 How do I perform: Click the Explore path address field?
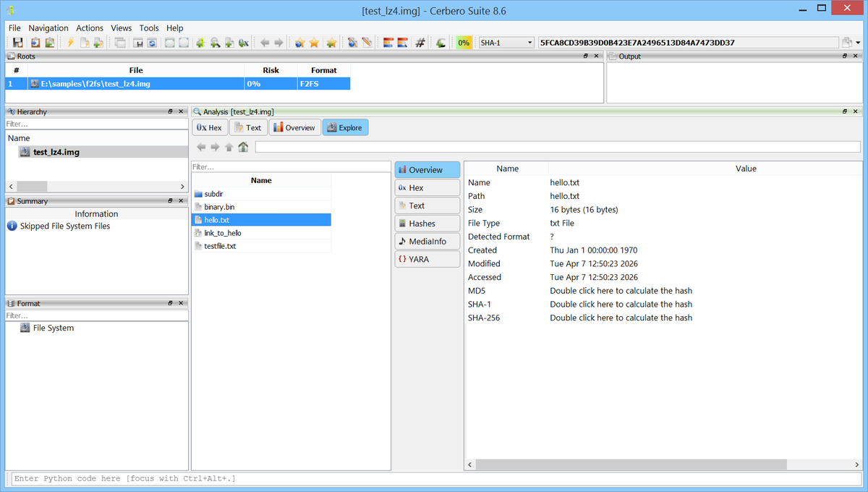click(558, 147)
